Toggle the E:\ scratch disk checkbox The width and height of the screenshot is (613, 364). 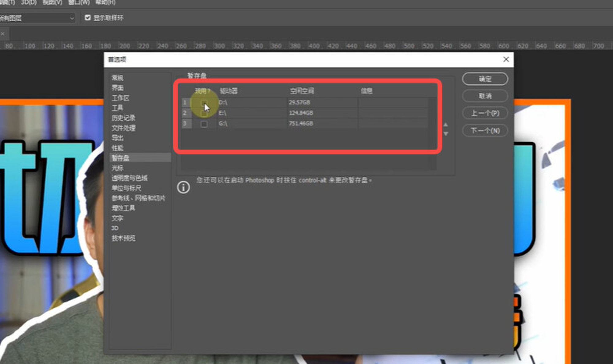tap(204, 113)
